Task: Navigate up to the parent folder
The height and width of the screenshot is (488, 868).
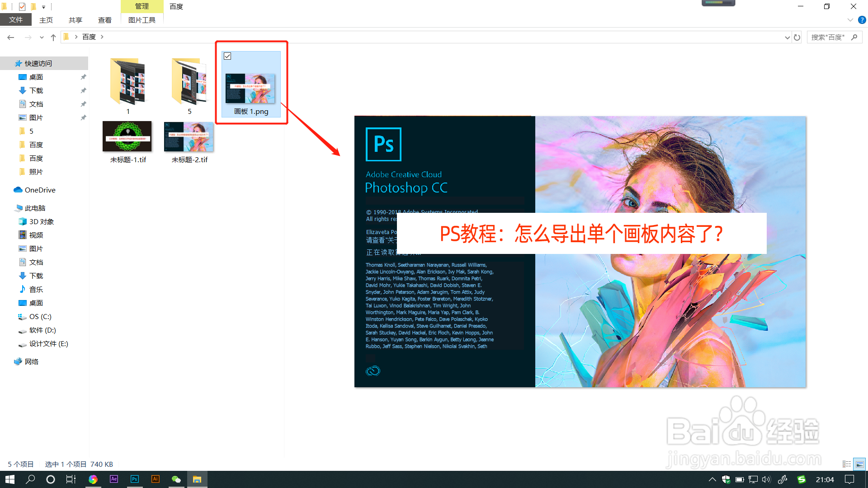Action: click(53, 37)
